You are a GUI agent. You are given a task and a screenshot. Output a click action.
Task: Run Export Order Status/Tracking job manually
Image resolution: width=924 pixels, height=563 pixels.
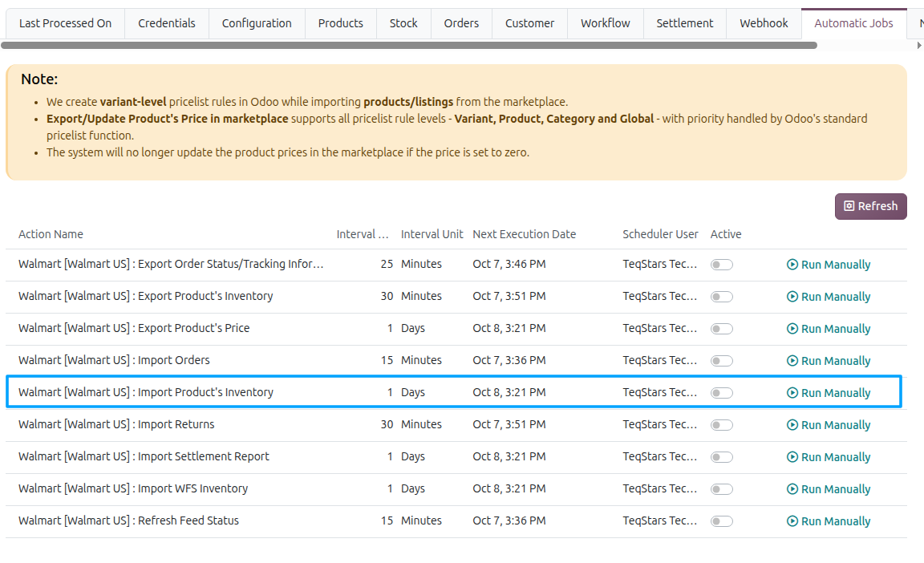pyautogui.click(x=829, y=265)
